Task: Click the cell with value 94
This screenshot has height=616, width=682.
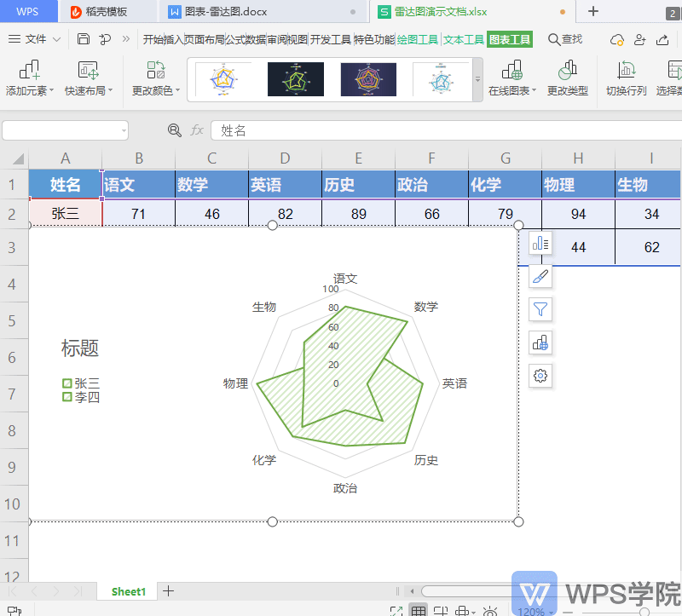Action: click(x=578, y=214)
